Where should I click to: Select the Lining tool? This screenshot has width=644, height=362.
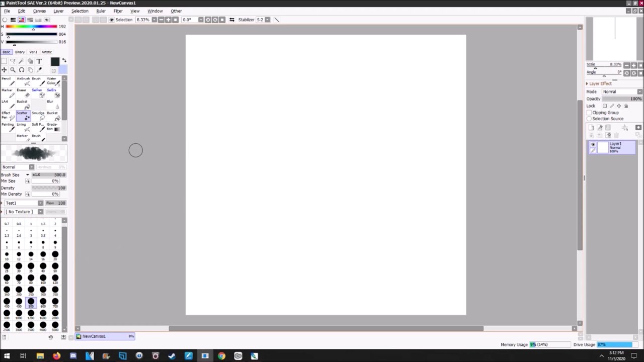tap(23, 127)
